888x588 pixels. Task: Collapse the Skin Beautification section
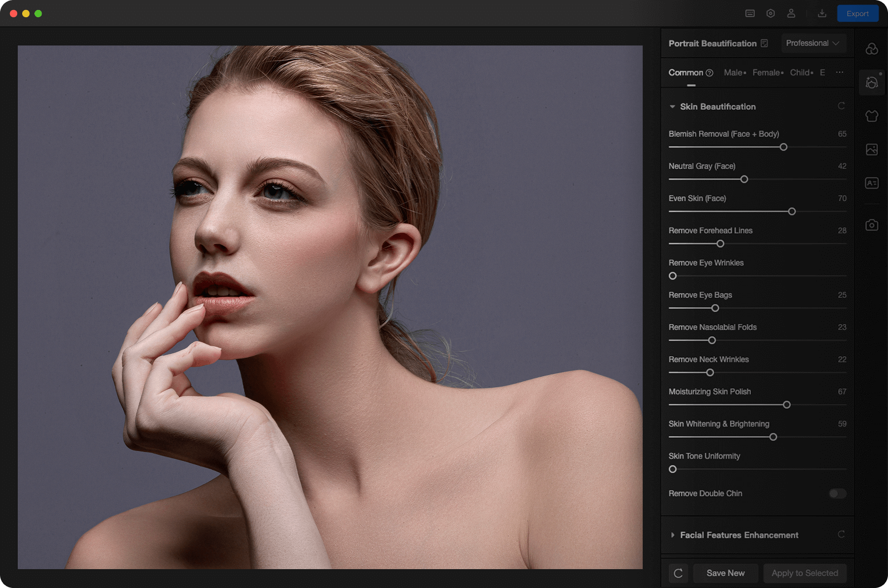(672, 107)
